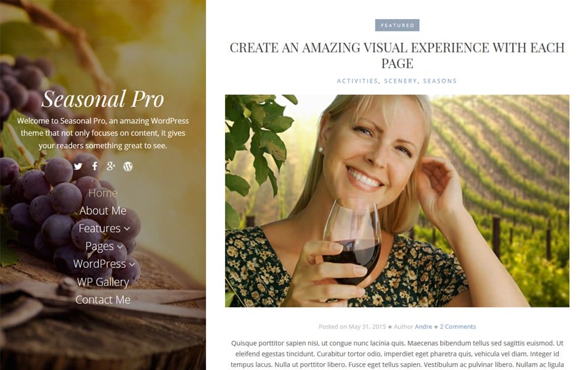Image resolution: width=588 pixels, height=370 pixels.
Task: Select Home in the navigation menu
Action: [102, 193]
